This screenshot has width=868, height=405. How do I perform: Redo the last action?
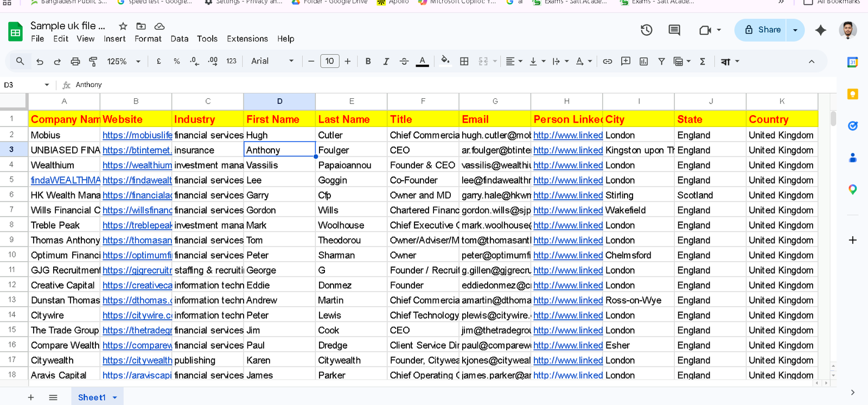click(x=57, y=61)
